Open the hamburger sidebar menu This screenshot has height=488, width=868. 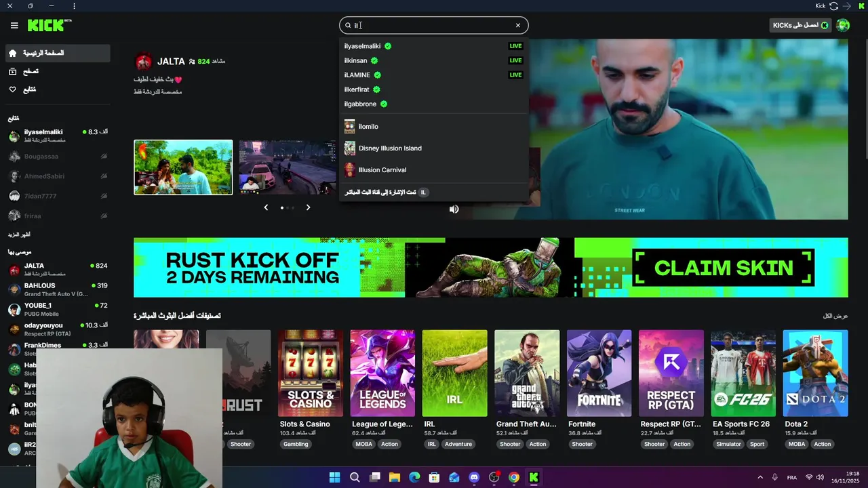coord(14,25)
